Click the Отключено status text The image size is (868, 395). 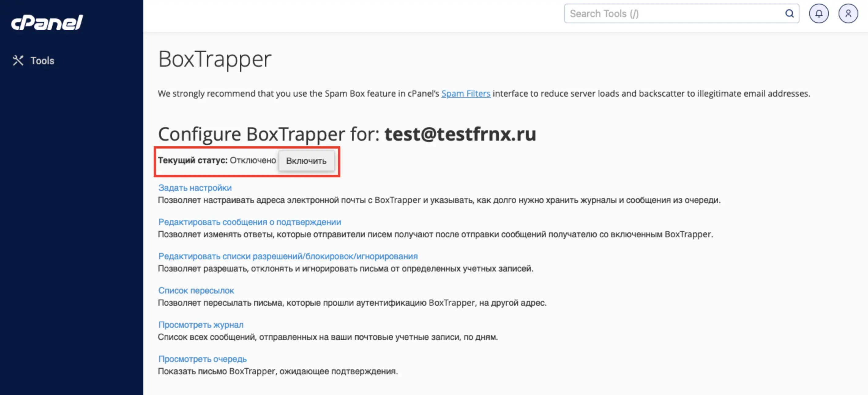coord(253,161)
